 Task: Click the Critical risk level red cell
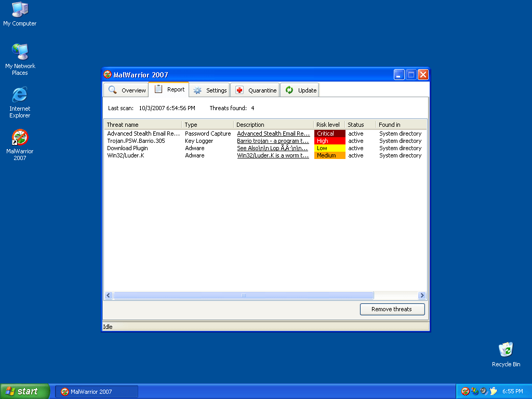(329, 134)
